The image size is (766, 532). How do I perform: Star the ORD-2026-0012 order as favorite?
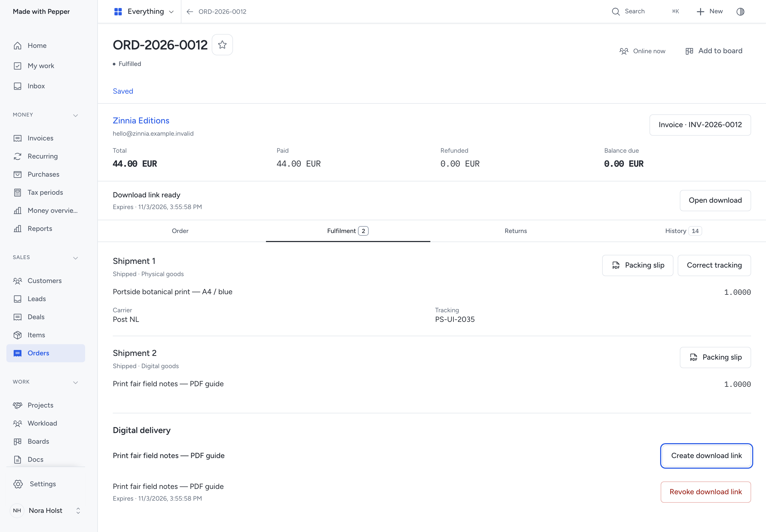[222, 45]
